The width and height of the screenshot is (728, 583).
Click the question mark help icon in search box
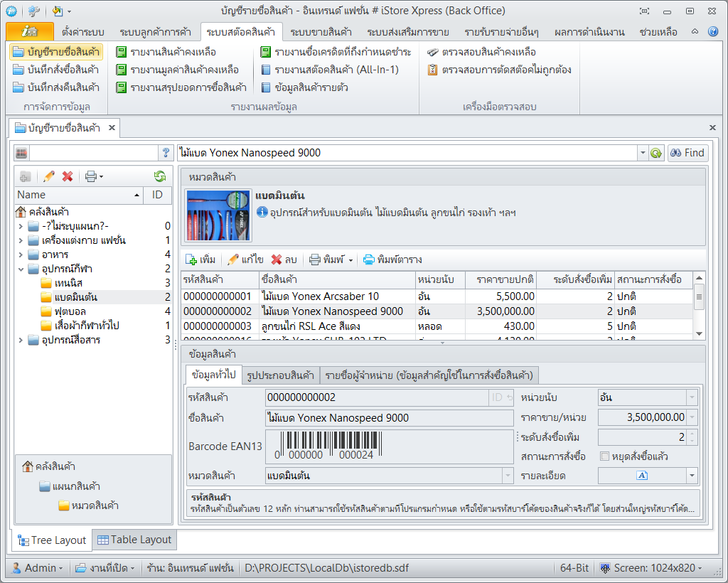click(166, 153)
